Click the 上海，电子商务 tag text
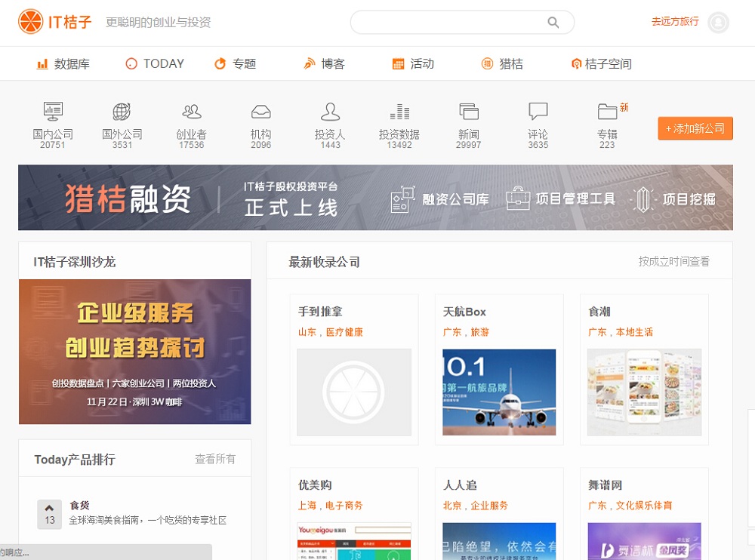The image size is (755, 560). tap(331, 505)
